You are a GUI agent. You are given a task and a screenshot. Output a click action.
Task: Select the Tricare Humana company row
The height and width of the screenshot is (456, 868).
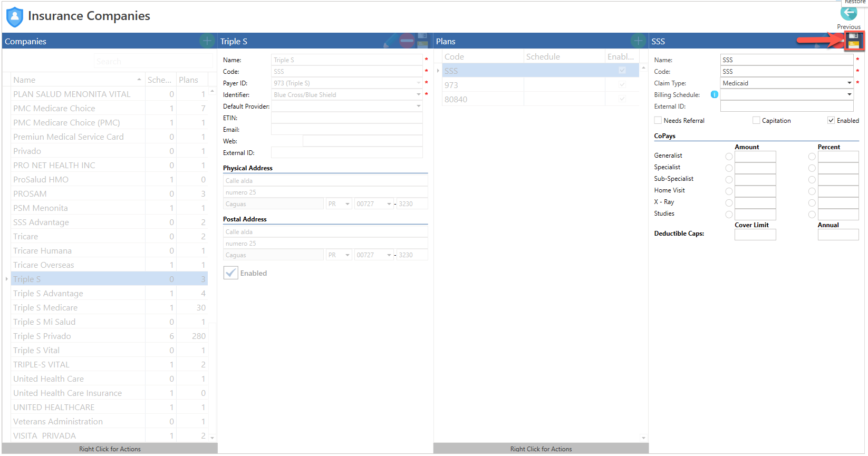click(x=109, y=250)
